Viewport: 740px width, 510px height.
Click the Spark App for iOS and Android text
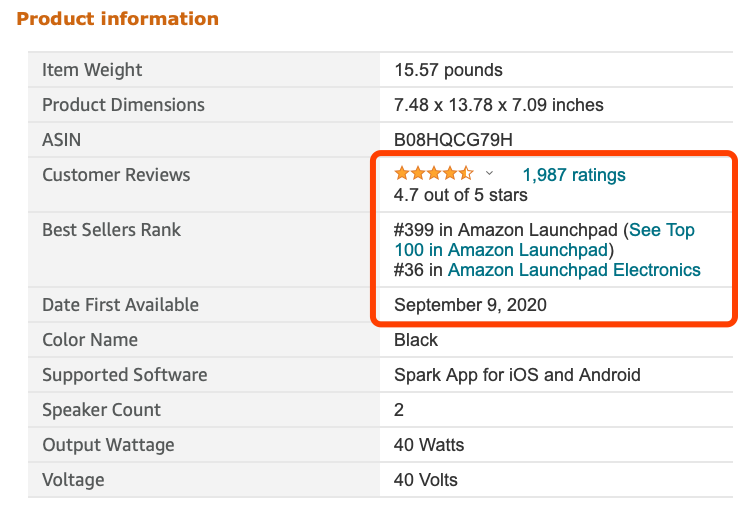tap(517, 375)
